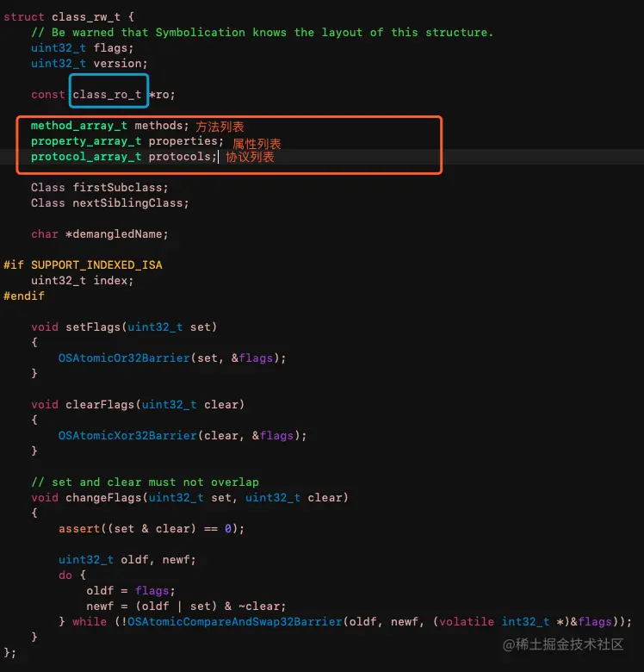Click the "while" keyword
Image resolution: width=644 pixels, height=672 pixels.
(90, 621)
